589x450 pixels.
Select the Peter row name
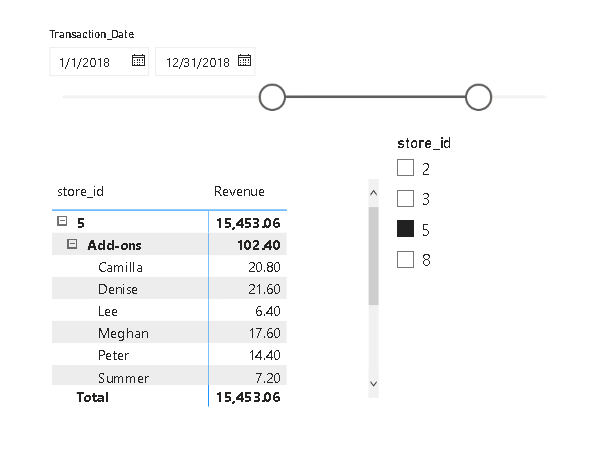tap(113, 355)
